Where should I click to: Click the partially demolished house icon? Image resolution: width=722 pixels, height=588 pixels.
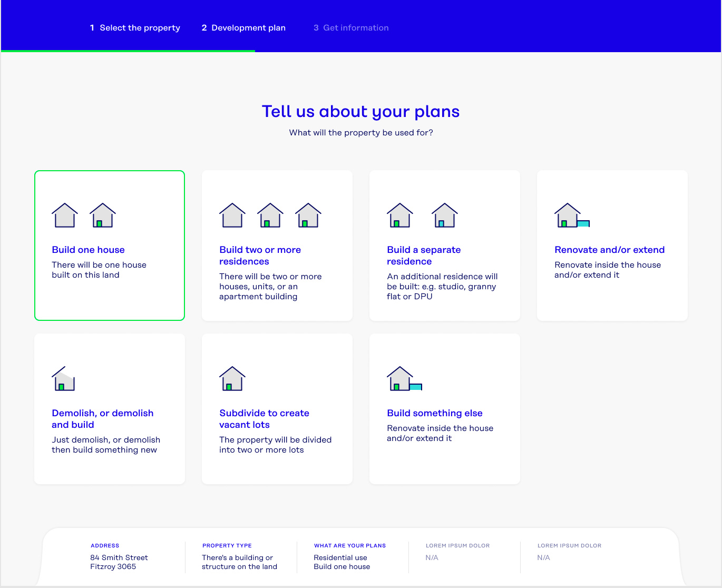(63, 379)
